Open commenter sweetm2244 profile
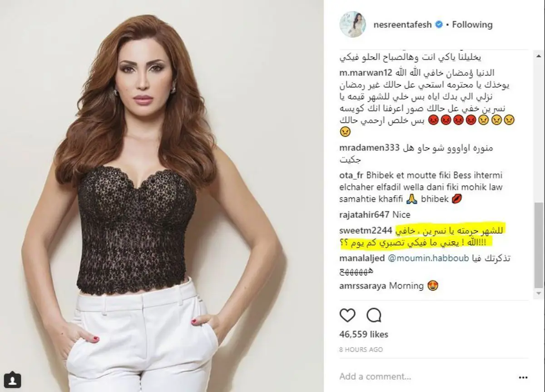The width and height of the screenshot is (545, 392). click(366, 231)
